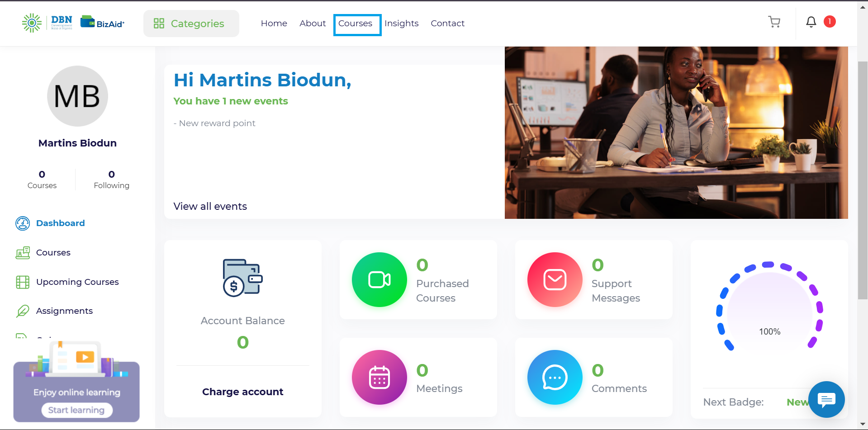This screenshot has width=868, height=430.
Task: Click the 100% badge progress ring
Action: tap(770, 306)
